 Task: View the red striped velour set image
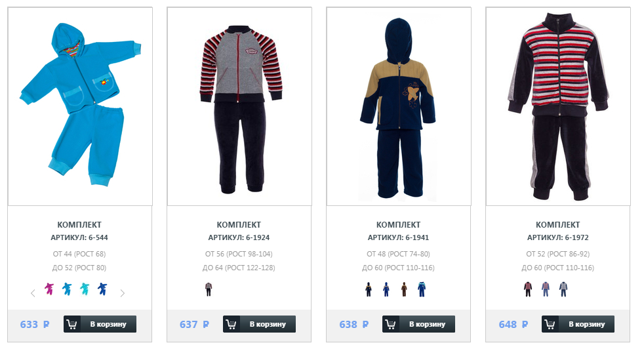click(558, 106)
